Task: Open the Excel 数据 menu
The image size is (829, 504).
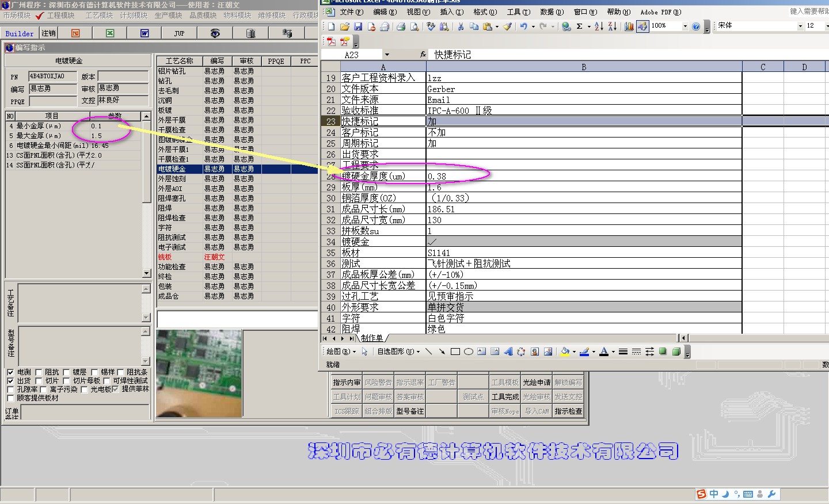Action: click(x=552, y=12)
